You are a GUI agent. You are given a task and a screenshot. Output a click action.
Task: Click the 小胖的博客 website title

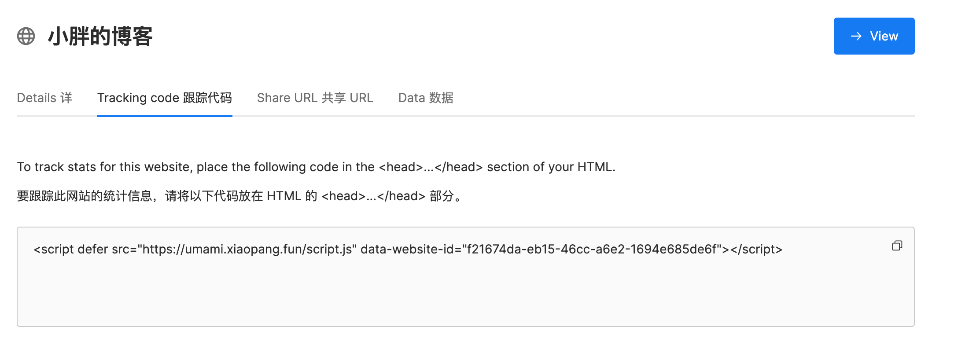[100, 36]
